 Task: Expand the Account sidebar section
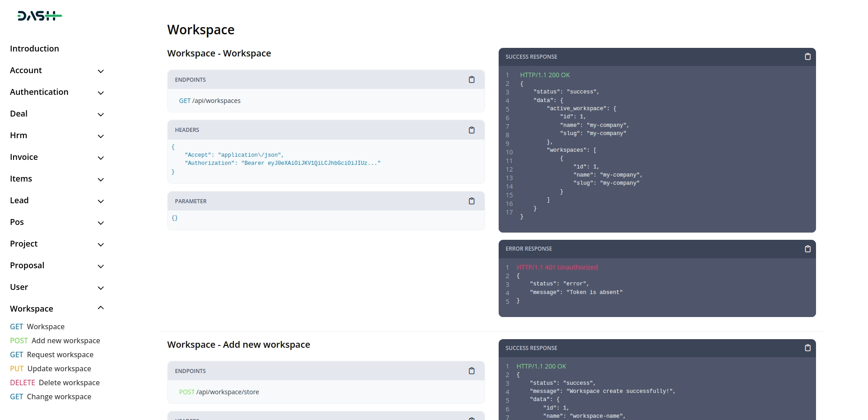point(101,71)
